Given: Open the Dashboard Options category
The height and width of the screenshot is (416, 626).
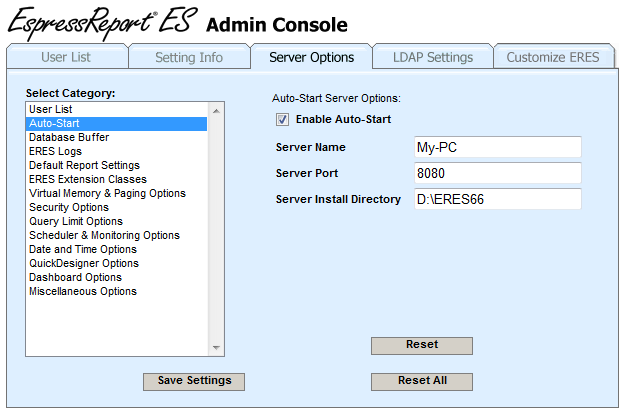Looking at the screenshot, I should [117, 277].
